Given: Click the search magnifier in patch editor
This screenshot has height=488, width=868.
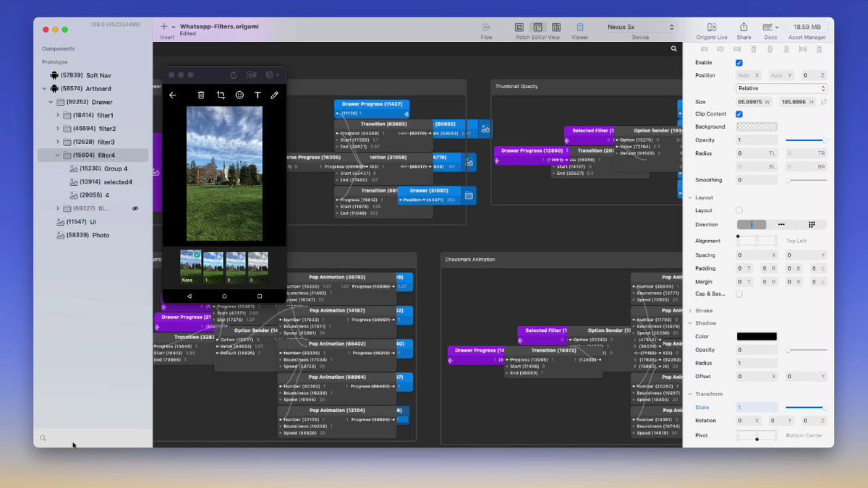Looking at the screenshot, I should tap(674, 49).
